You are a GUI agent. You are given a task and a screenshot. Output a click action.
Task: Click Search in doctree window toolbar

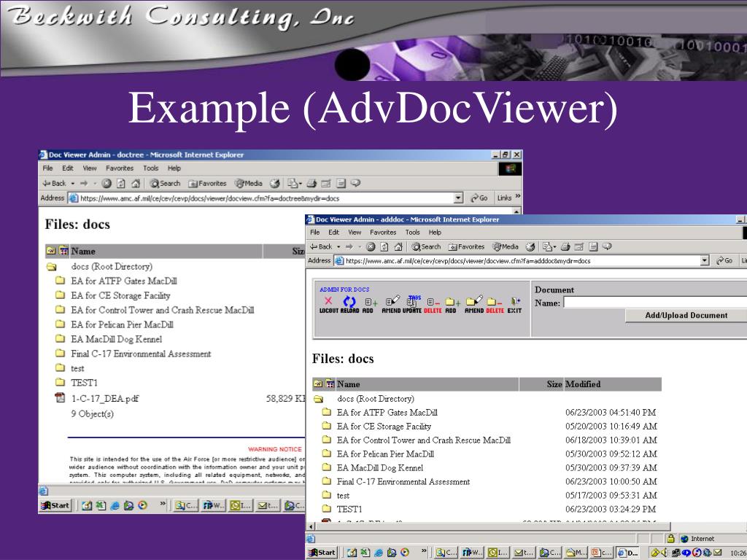pyautogui.click(x=165, y=183)
